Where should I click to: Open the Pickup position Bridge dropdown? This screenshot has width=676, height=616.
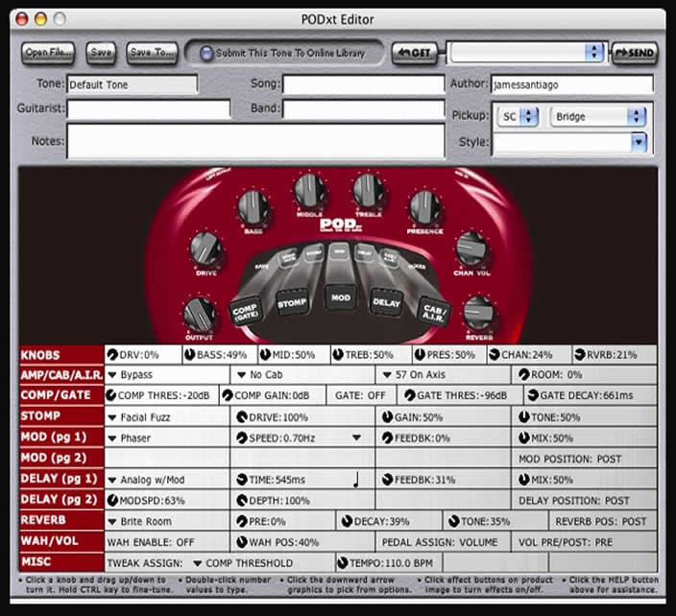(598, 116)
